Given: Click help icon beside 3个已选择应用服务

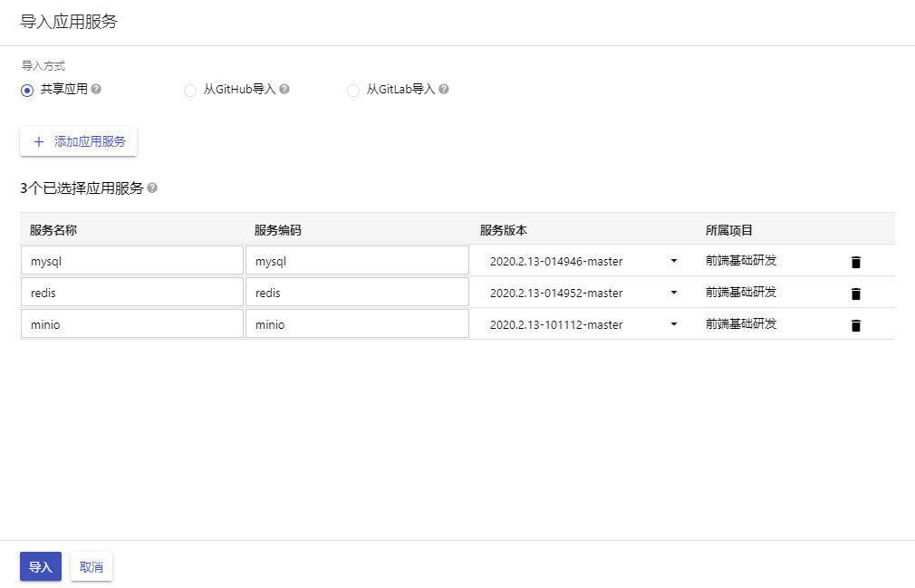Looking at the screenshot, I should pos(152,188).
